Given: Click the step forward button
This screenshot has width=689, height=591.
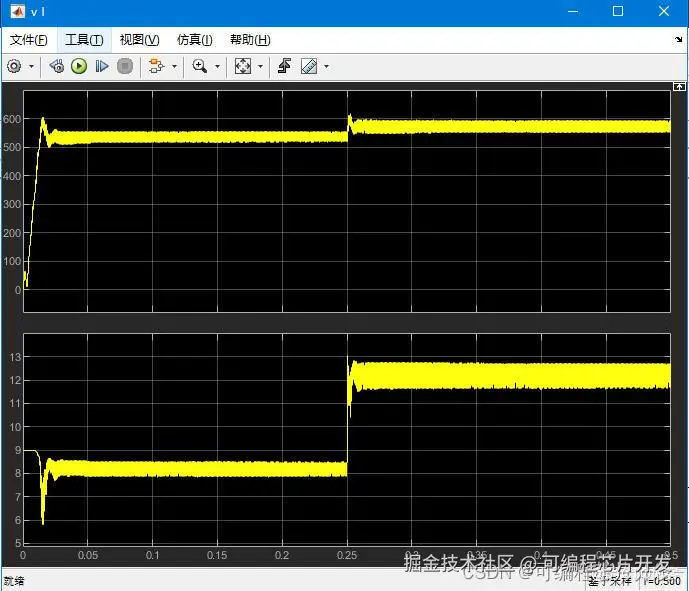Looking at the screenshot, I should 102,66.
